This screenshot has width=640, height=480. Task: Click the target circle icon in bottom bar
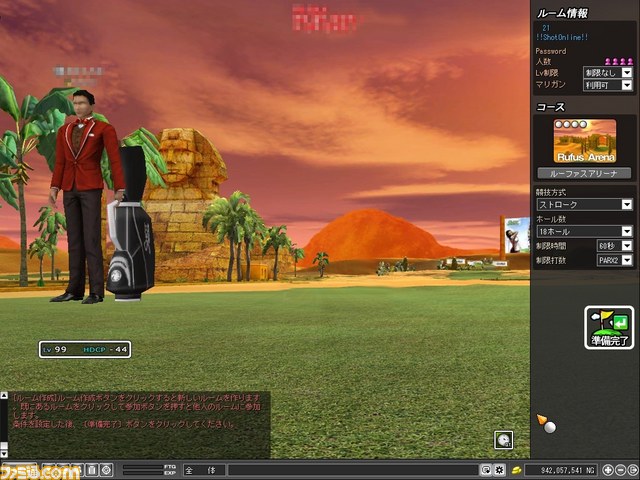pos(106,470)
